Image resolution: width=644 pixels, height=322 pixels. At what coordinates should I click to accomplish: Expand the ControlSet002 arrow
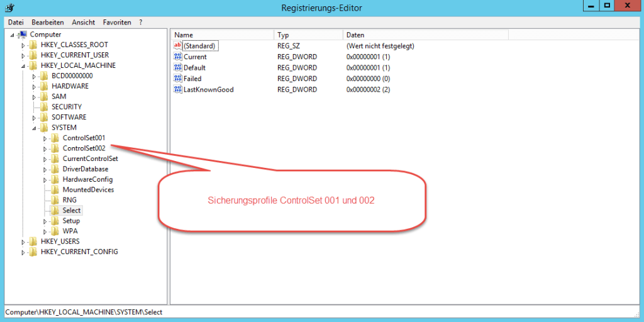coord(45,148)
